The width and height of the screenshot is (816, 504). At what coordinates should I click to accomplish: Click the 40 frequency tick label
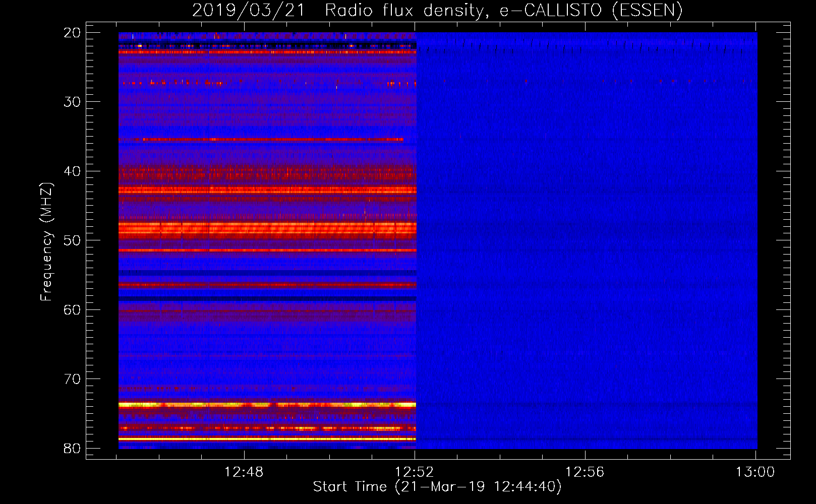[x=72, y=171]
